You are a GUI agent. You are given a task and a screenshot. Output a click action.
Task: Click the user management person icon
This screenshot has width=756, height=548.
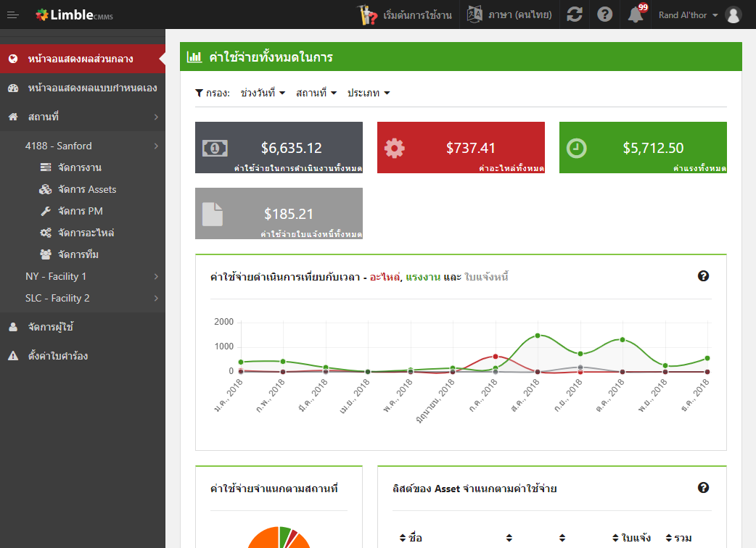[13, 327]
